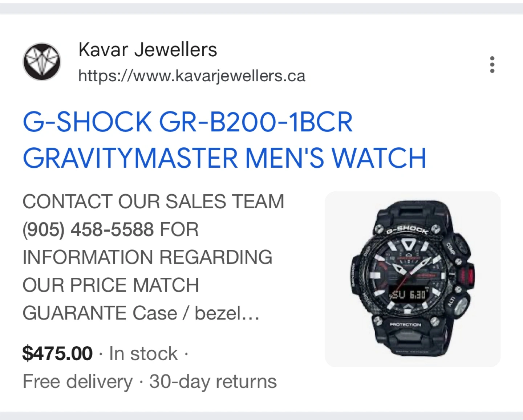Open the G-SHOCK GR-B200-1BCR title link
This screenshot has height=420, width=523.
(187, 122)
